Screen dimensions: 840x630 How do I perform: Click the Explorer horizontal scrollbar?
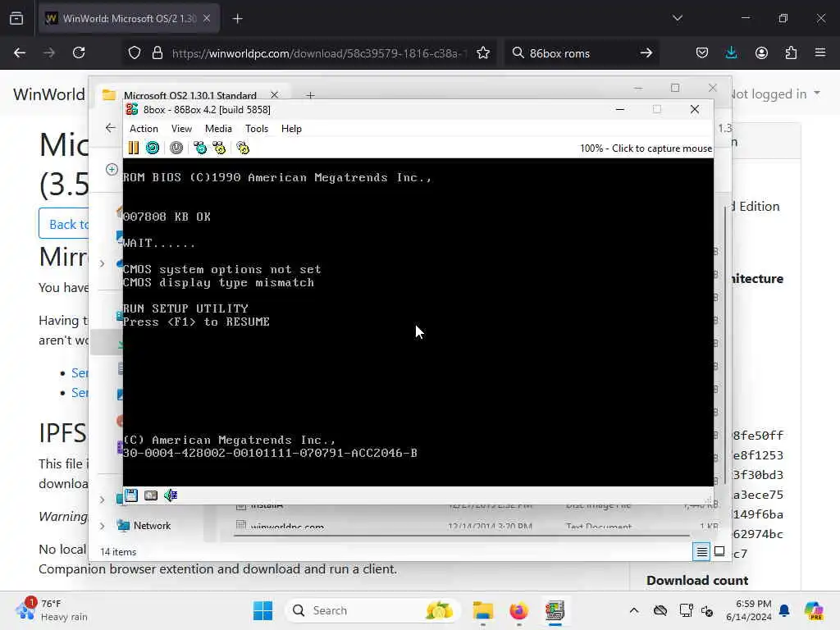[x=462, y=535]
